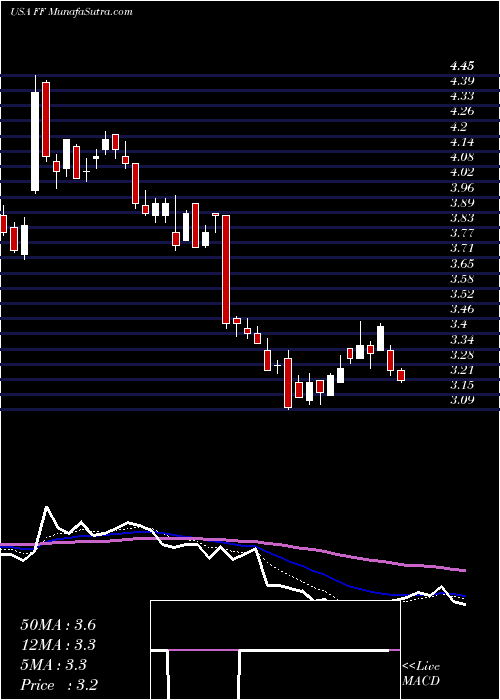Click the 4.39 price axis label

click(462, 81)
